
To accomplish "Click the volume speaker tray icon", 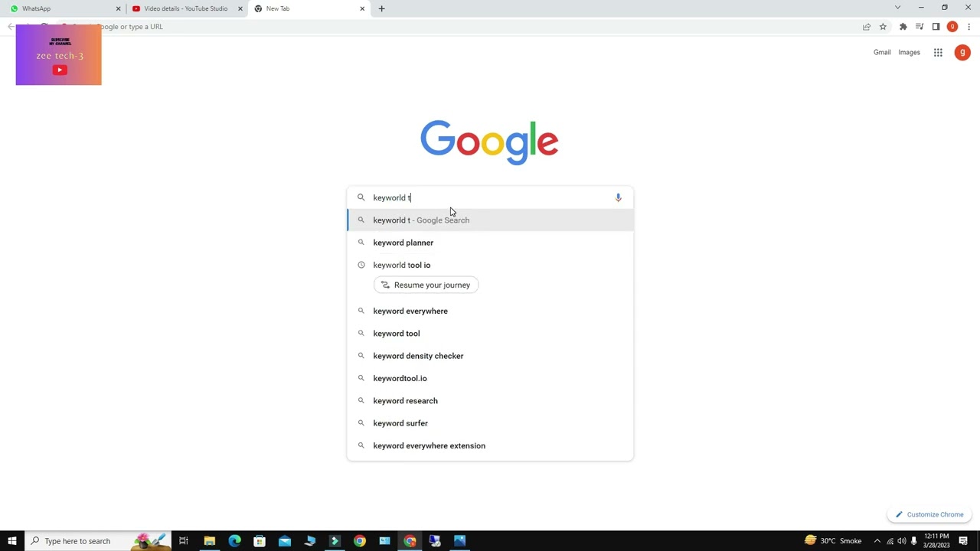I will coord(901,541).
